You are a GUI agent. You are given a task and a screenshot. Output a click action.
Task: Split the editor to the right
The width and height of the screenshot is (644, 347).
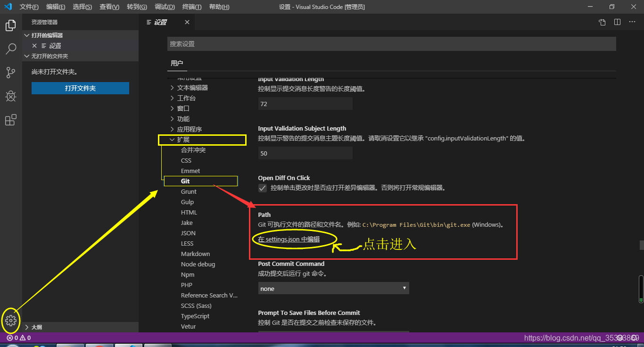point(617,22)
